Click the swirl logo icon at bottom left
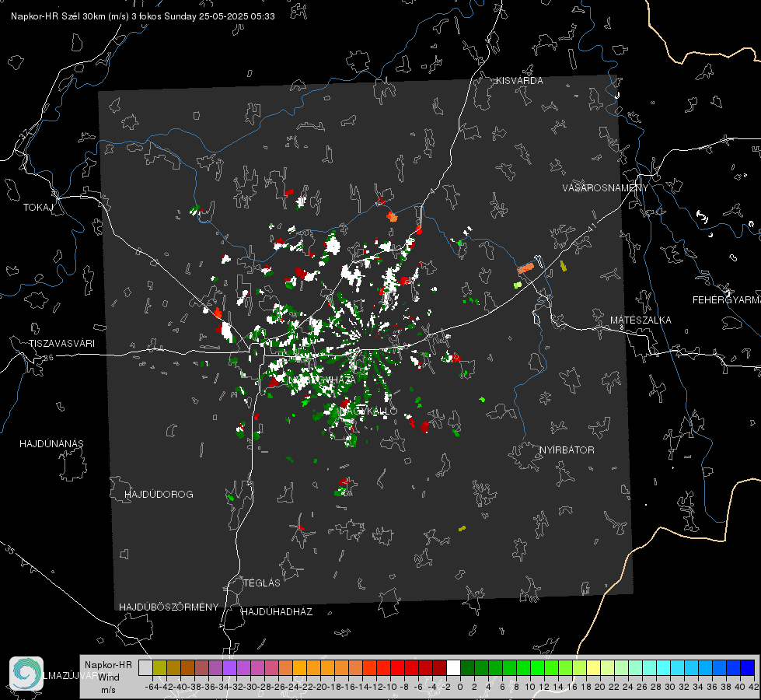The height and width of the screenshot is (700, 761). pos(26,674)
